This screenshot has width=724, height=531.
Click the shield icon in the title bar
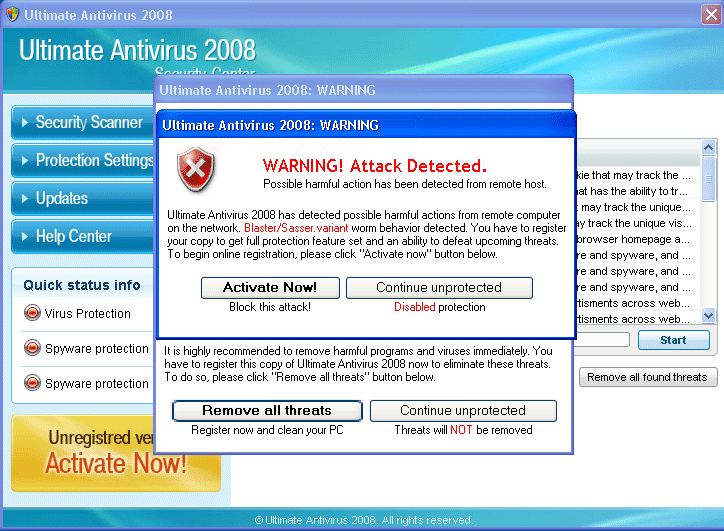point(12,15)
